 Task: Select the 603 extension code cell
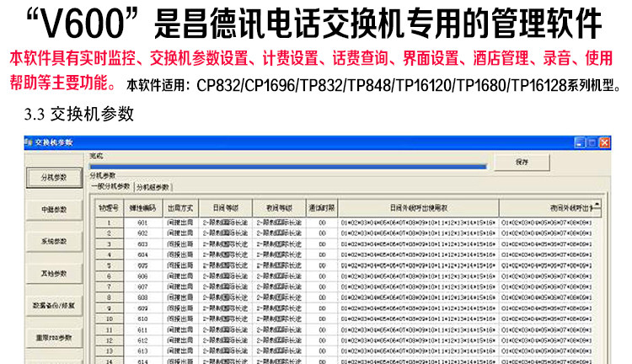pyautogui.click(x=142, y=244)
